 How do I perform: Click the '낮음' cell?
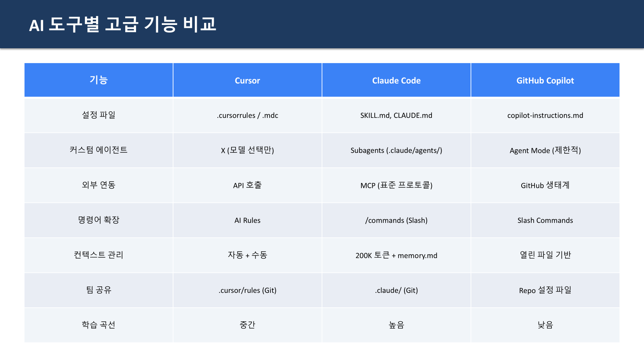click(x=545, y=325)
